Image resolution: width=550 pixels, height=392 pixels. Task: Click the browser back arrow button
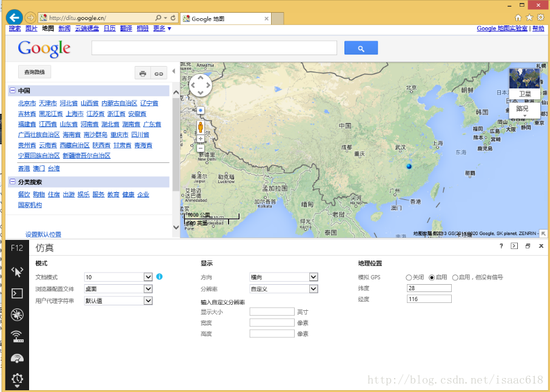15,18
